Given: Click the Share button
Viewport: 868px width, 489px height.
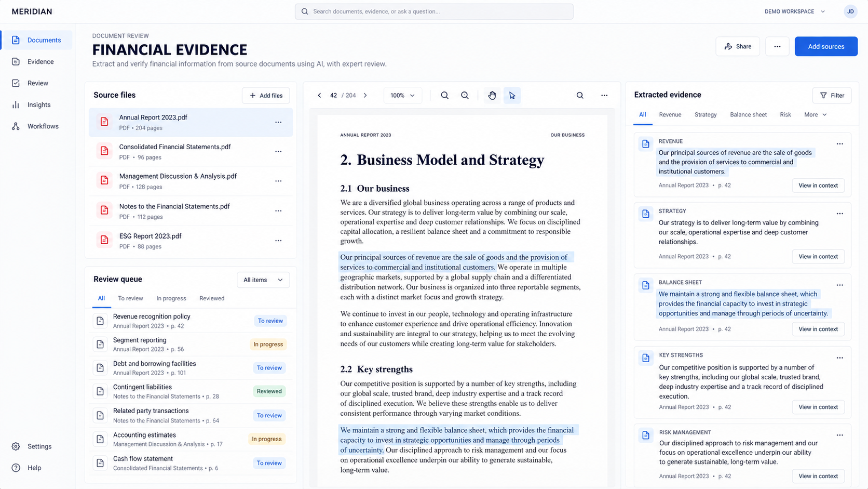Looking at the screenshot, I should tap(738, 47).
